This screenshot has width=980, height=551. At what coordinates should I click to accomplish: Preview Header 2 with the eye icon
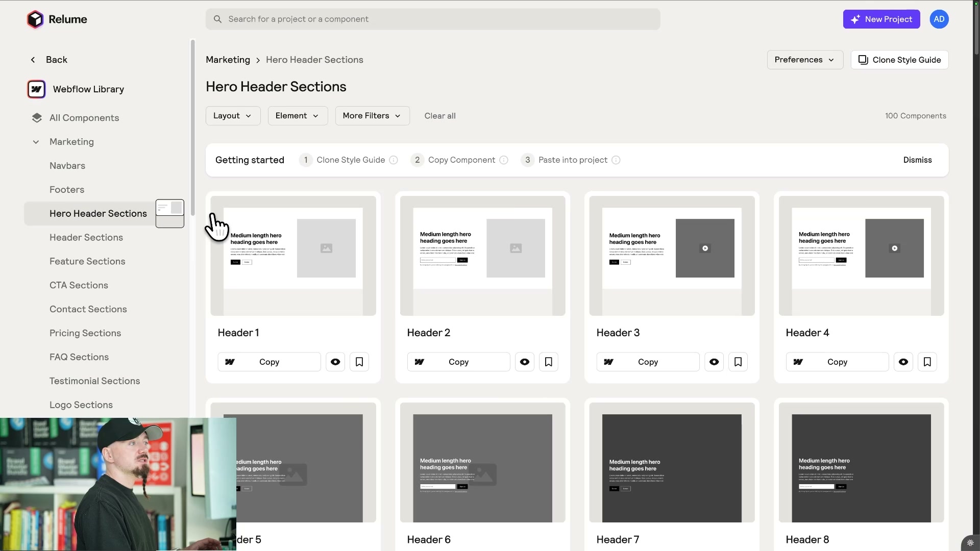point(525,362)
